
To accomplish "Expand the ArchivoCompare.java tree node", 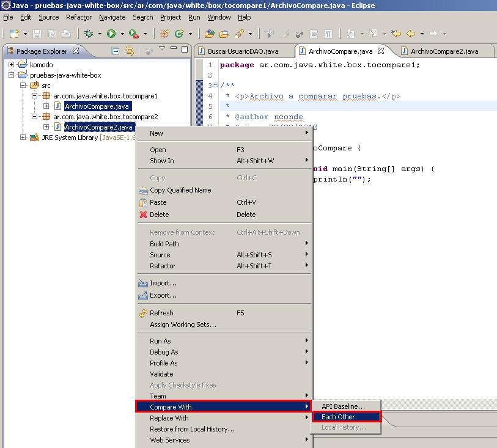I will pos(46,106).
